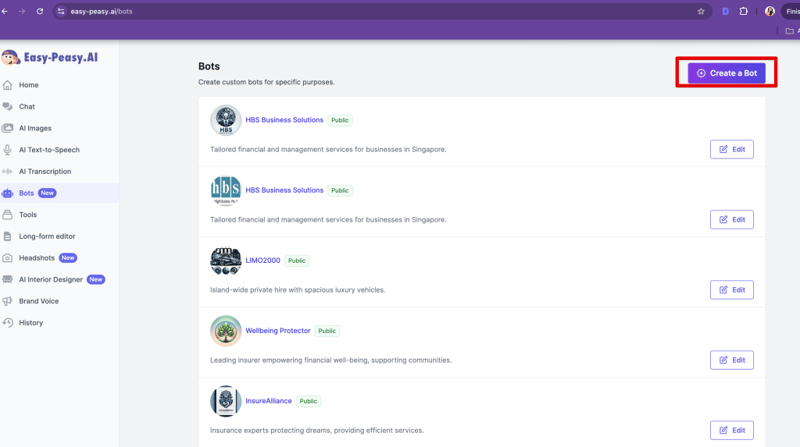Edit the Wellbeing Protector bot
The height and width of the screenshot is (447, 800).
[x=731, y=360]
